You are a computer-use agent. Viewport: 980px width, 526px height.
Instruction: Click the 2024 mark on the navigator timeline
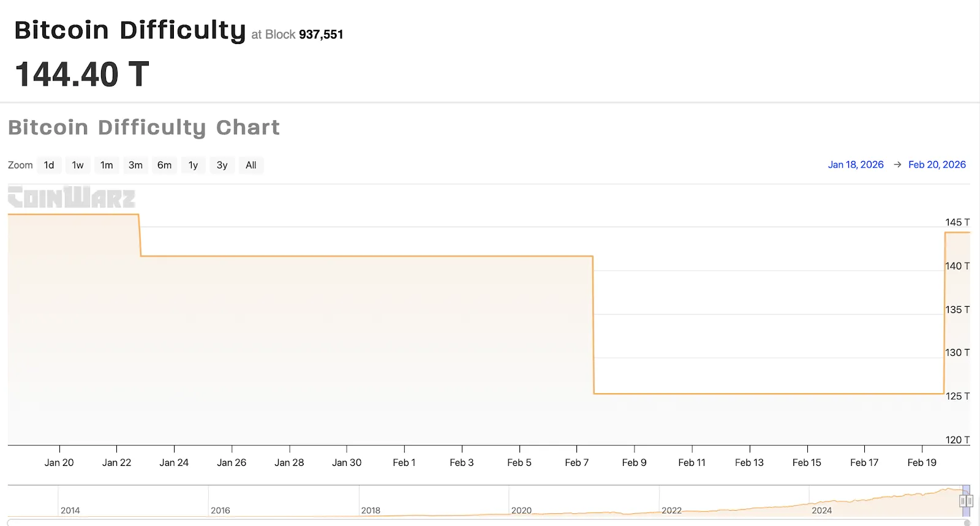pos(823,509)
